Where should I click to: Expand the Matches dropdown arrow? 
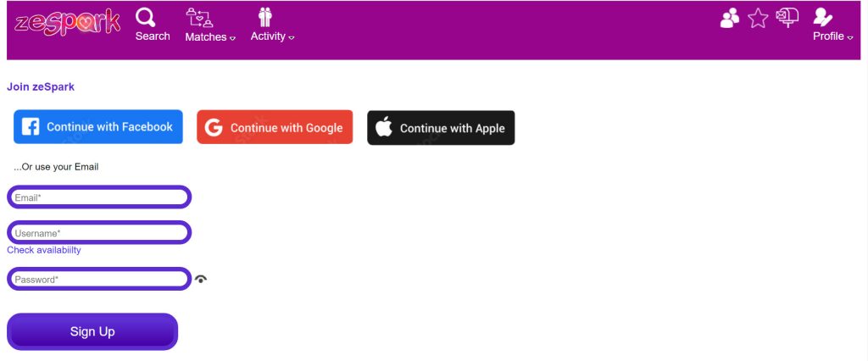point(232,38)
